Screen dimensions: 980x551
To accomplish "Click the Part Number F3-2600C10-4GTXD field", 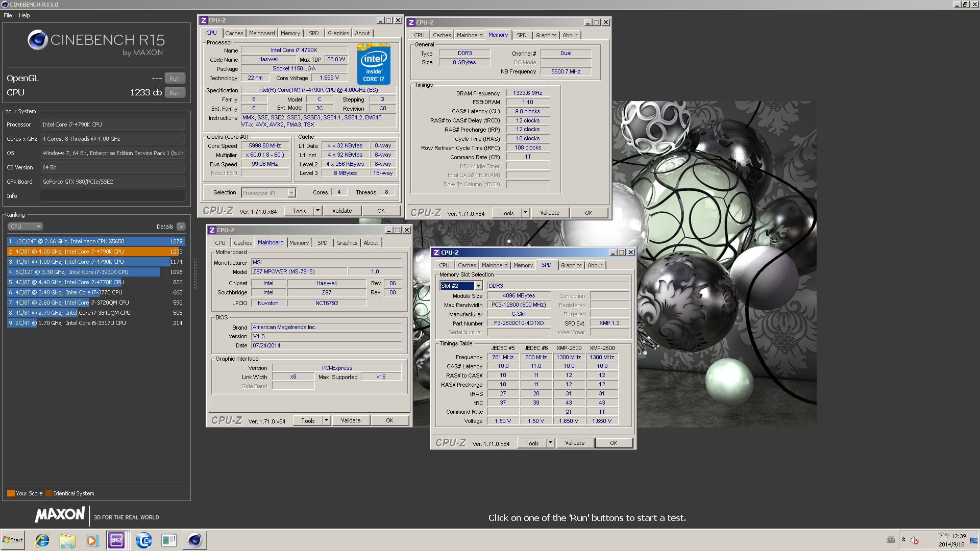I will coord(519,323).
